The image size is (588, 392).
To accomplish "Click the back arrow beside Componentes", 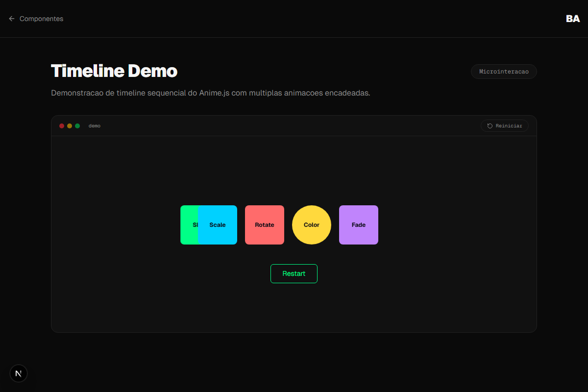I will [11, 19].
